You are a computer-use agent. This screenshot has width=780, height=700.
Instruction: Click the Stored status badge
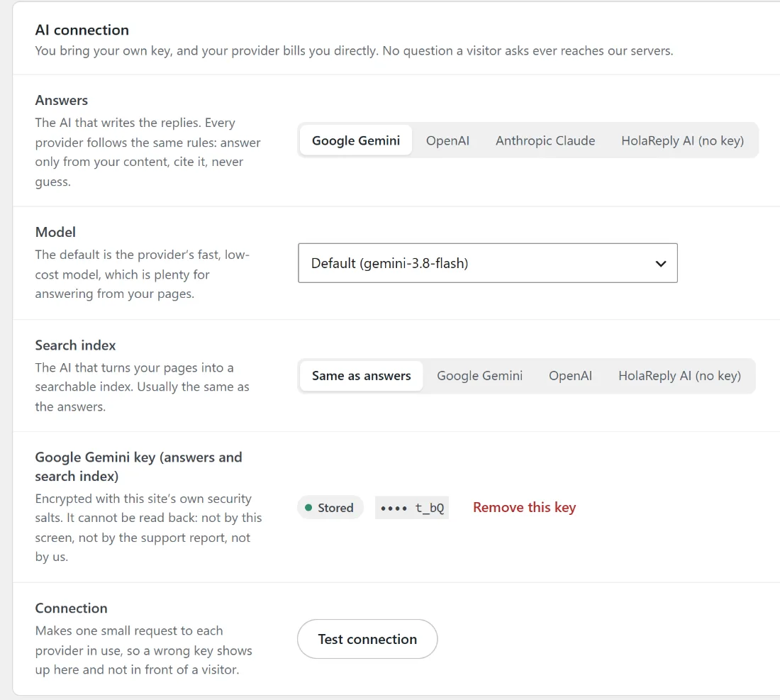330,508
